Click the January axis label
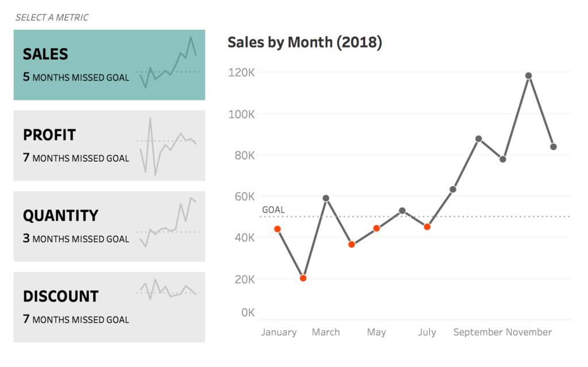This screenshot has width=588, height=367. (x=279, y=332)
